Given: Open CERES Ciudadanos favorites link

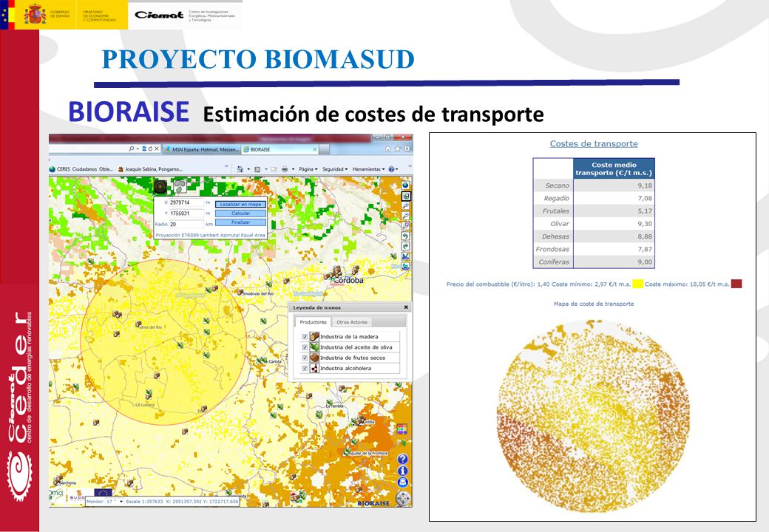Looking at the screenshot, I should pyautogui.click(x=81, y=169).
